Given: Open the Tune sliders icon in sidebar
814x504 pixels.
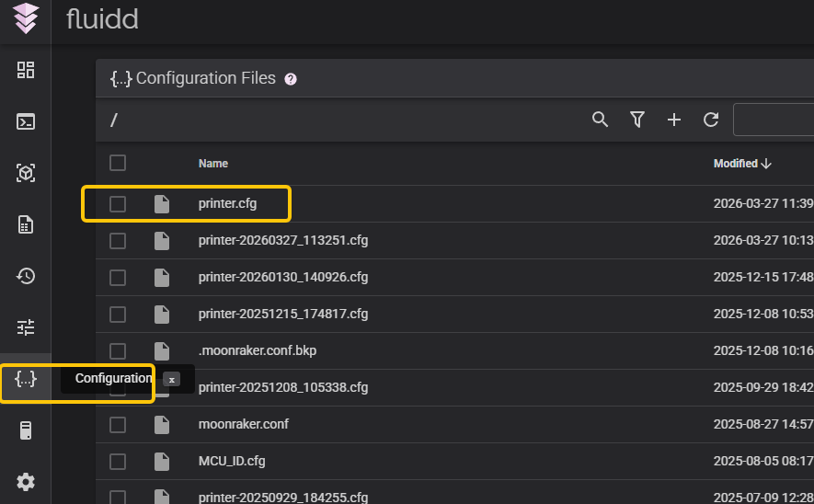Looking at the screenshot, I should (x=26, y=326).
